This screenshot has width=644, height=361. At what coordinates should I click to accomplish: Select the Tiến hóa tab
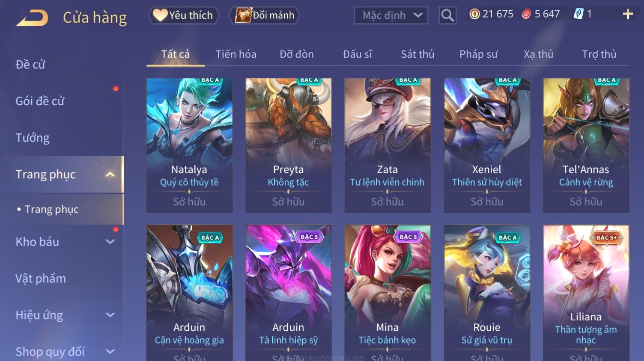click(x=236, y=54)
